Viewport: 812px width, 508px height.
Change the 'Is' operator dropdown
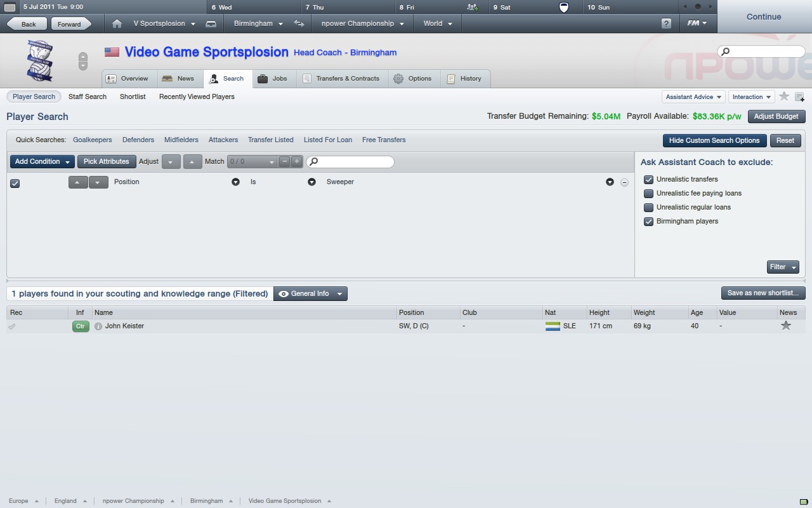[x=311, y=182]
